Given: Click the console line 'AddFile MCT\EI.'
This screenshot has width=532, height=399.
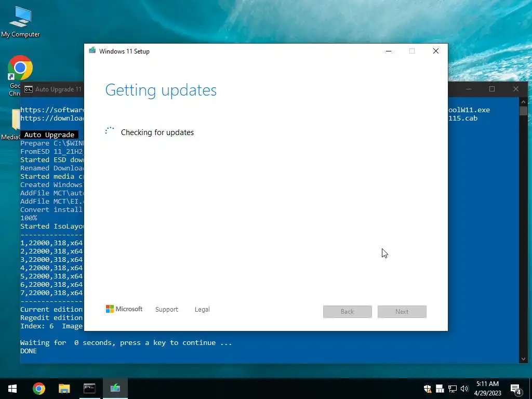Looking at the screenshot, I should click(52, 202).
